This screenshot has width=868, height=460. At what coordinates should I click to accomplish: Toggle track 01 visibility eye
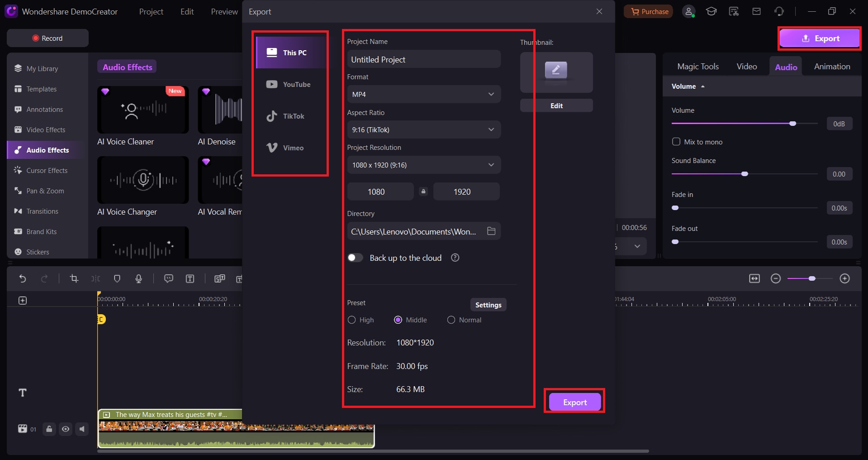click(66, 429)
